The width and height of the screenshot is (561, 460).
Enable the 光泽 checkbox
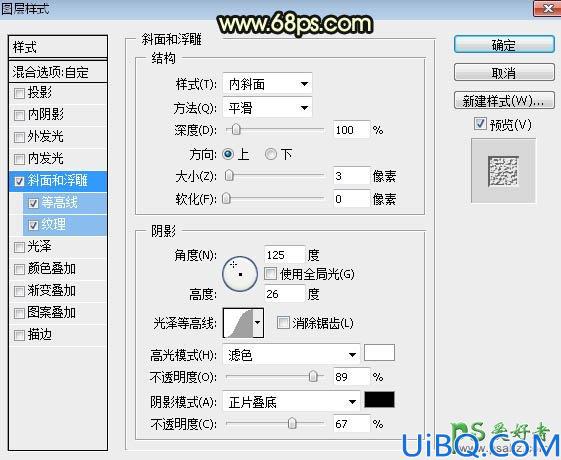19,247
